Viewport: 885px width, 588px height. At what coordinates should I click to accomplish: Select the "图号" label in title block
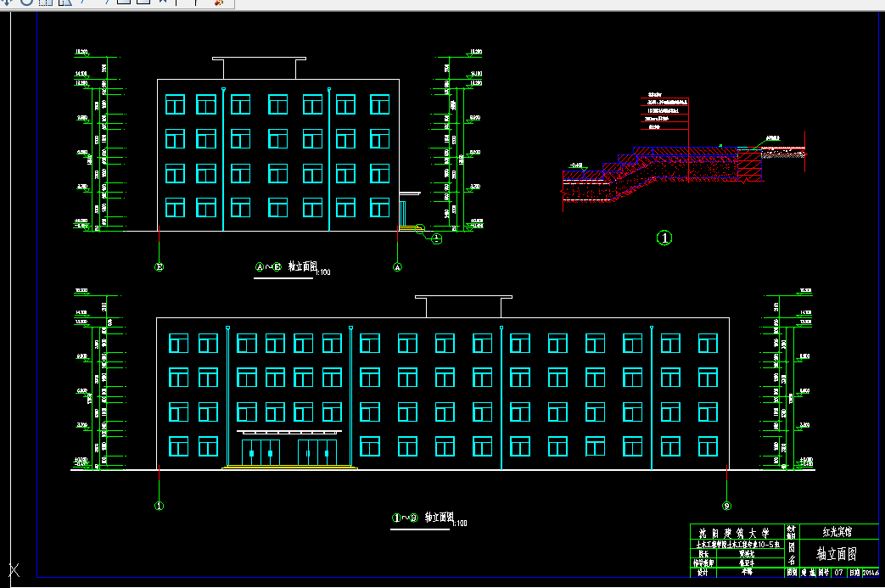click(x=824, y=572)
